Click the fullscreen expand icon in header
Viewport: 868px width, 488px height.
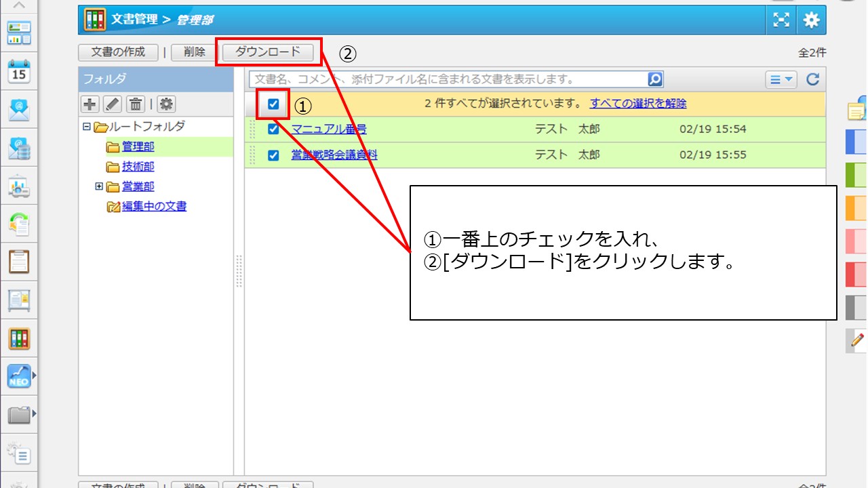(782, 20)
